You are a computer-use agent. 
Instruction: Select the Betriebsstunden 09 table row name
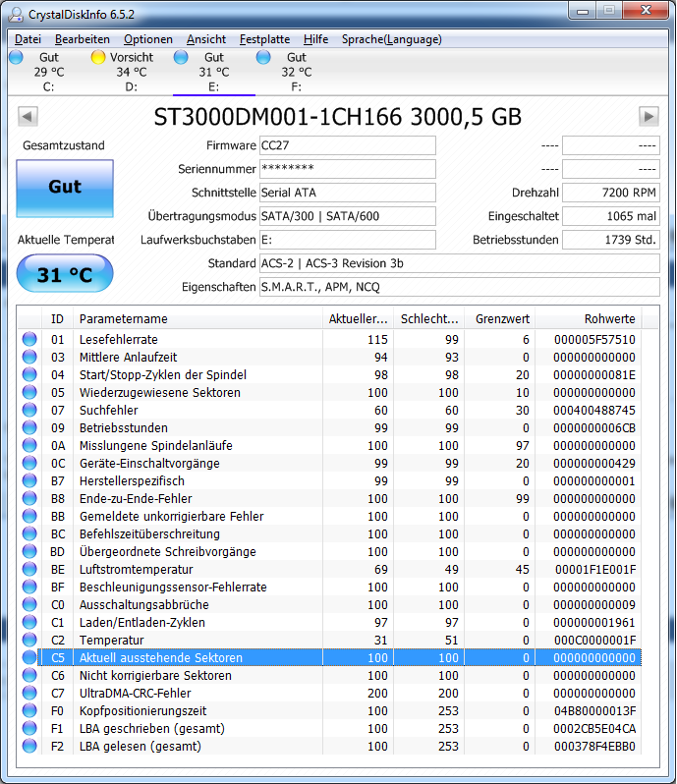pos(124,428)
